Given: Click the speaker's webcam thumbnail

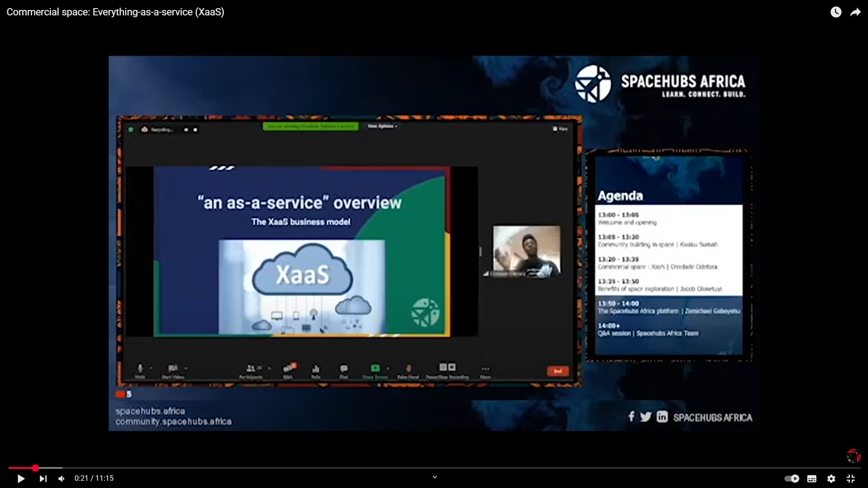Looking at the screenshot, I should (x=527, y=251).
